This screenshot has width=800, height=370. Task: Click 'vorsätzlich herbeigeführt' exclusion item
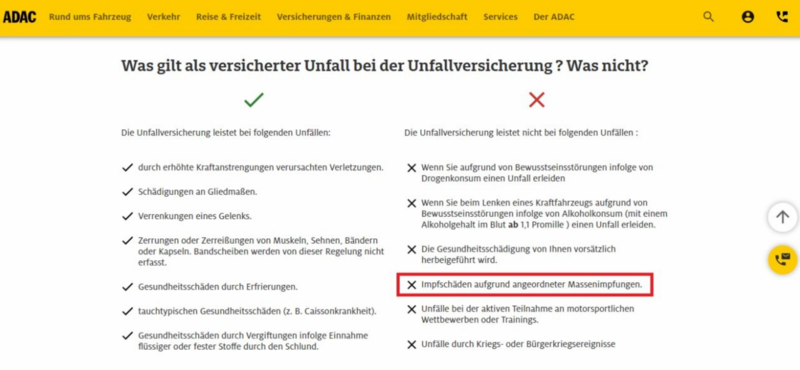click(519, 254)
